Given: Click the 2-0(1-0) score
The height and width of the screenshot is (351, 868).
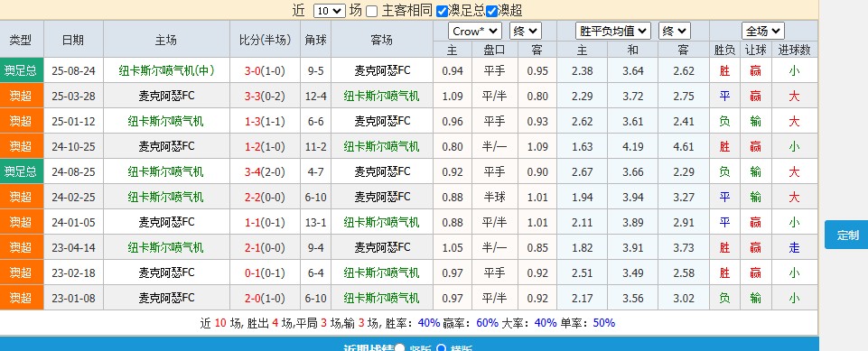Looking at the screenshot, I should [265, 298].
